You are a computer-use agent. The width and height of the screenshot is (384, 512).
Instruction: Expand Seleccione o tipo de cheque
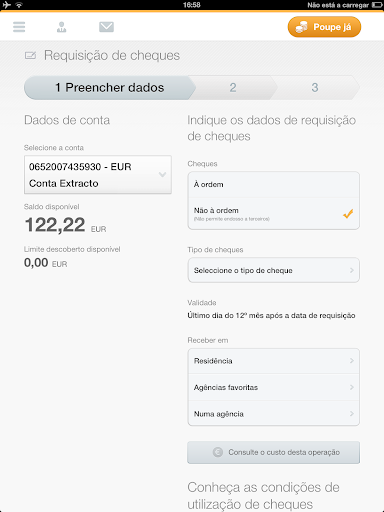coord(273,270)
